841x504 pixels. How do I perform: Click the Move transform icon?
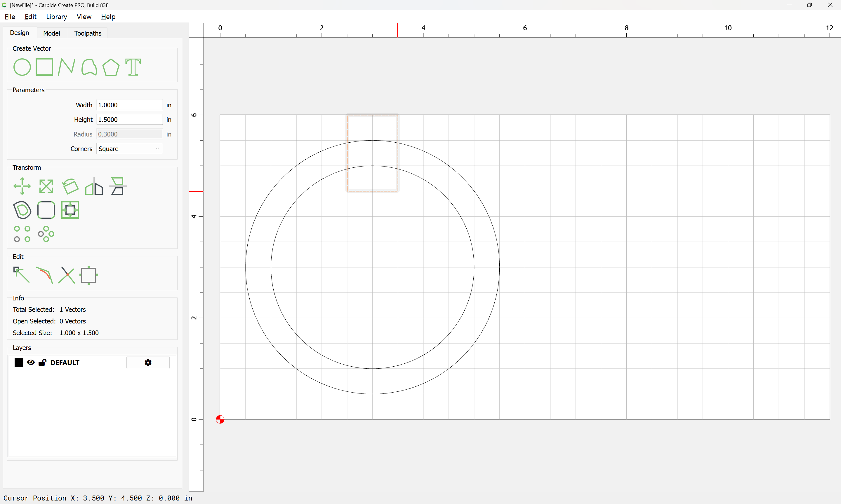tap(22, 186)
